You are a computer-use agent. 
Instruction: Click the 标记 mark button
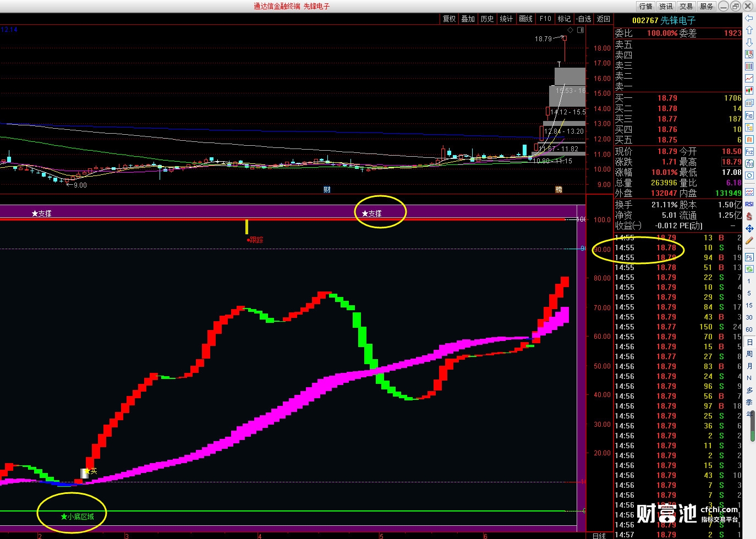[564, 19]
